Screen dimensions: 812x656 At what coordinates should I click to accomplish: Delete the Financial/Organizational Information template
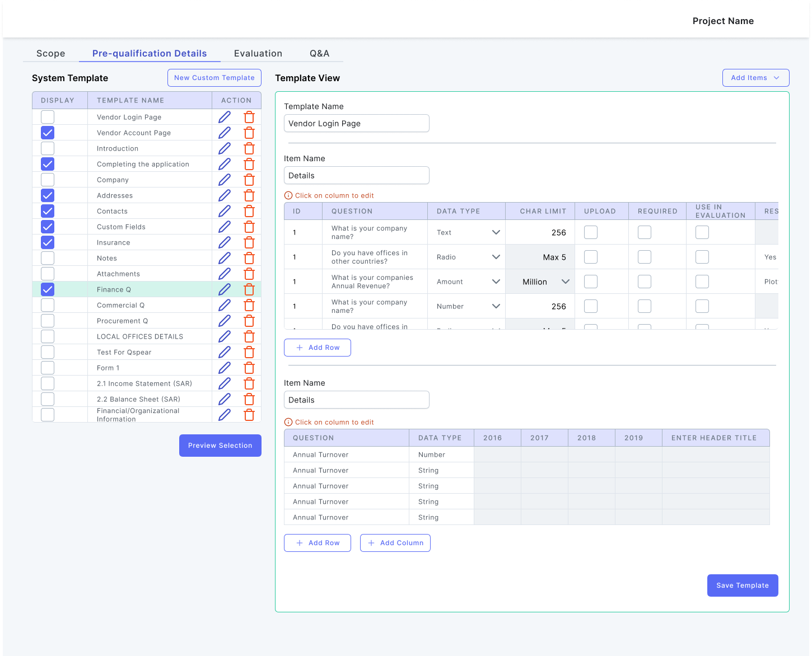coord(249,414)
